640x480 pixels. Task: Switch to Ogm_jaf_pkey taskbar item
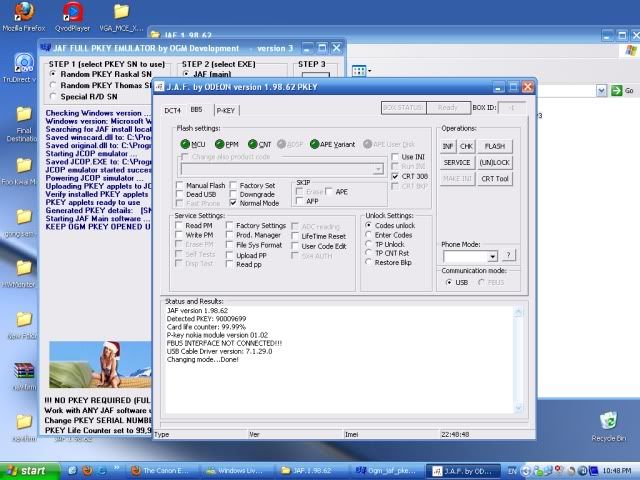[x=386, y=471]
